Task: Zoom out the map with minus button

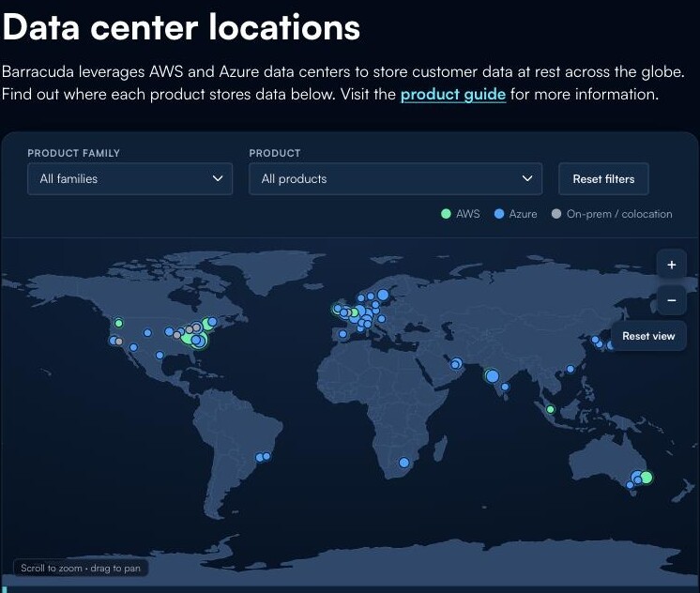Action: pos(672,300)
